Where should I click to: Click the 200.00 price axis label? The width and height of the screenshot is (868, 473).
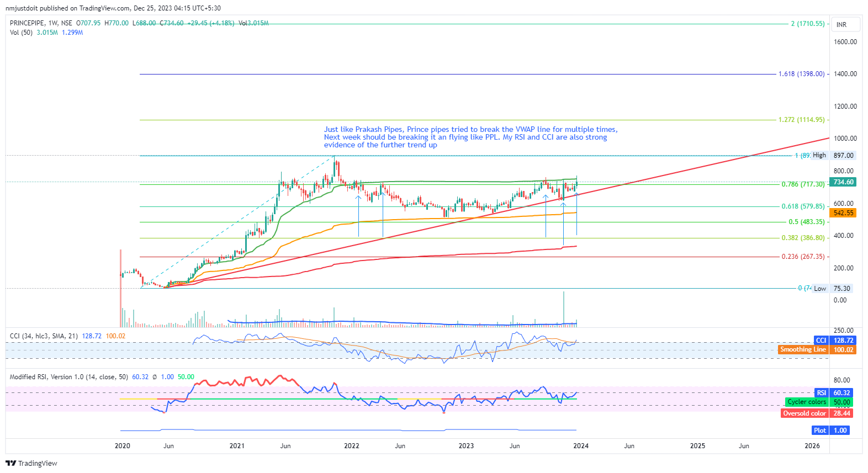click(x=843, y=268)
